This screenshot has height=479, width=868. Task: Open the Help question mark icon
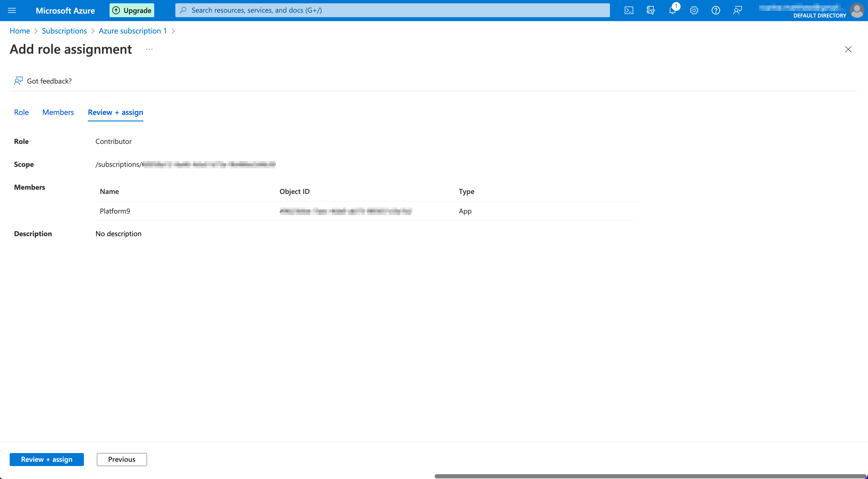pos(716,11)
